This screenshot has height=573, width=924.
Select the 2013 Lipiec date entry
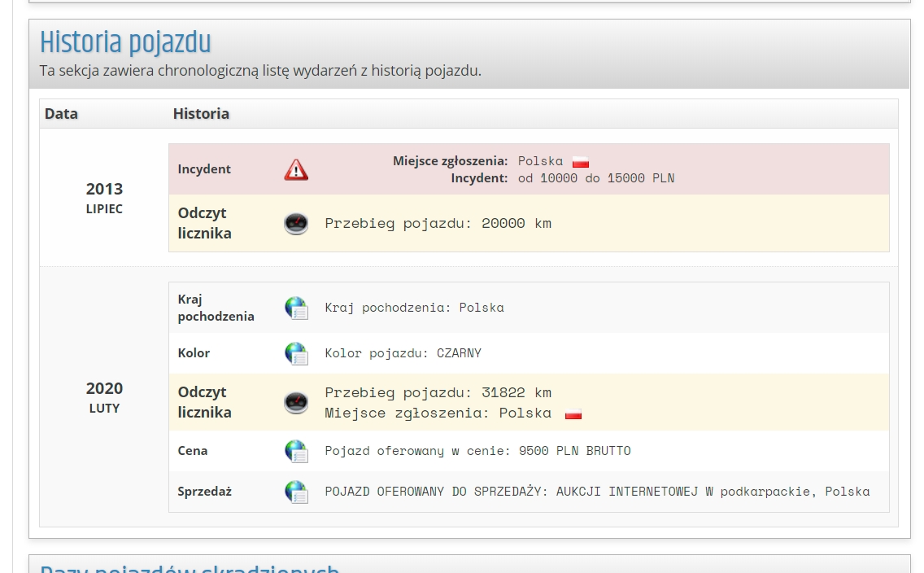click(x=104, y=197)
